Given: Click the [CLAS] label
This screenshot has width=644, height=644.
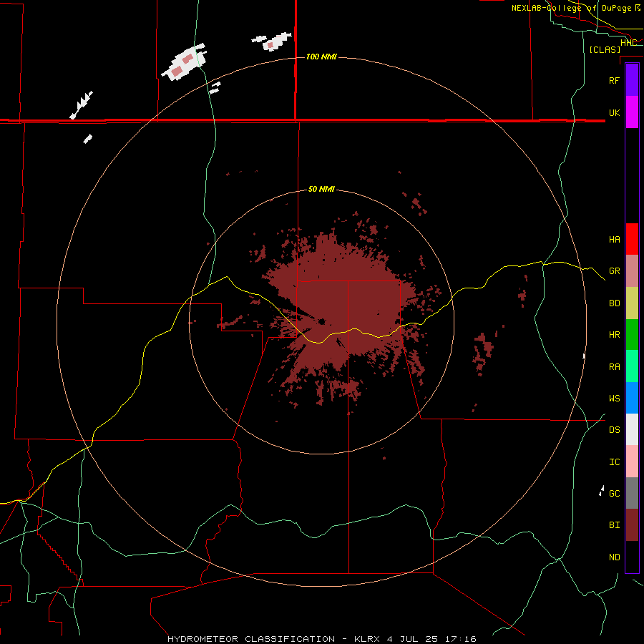Looking at the screenshot, I should click(605, 49).
